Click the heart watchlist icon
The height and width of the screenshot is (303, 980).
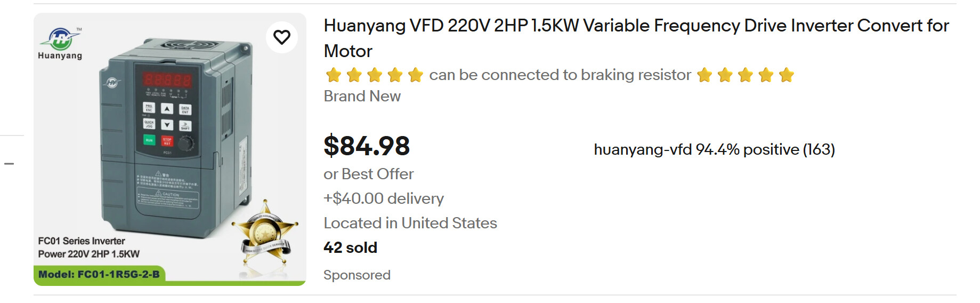tap(282, 37)
